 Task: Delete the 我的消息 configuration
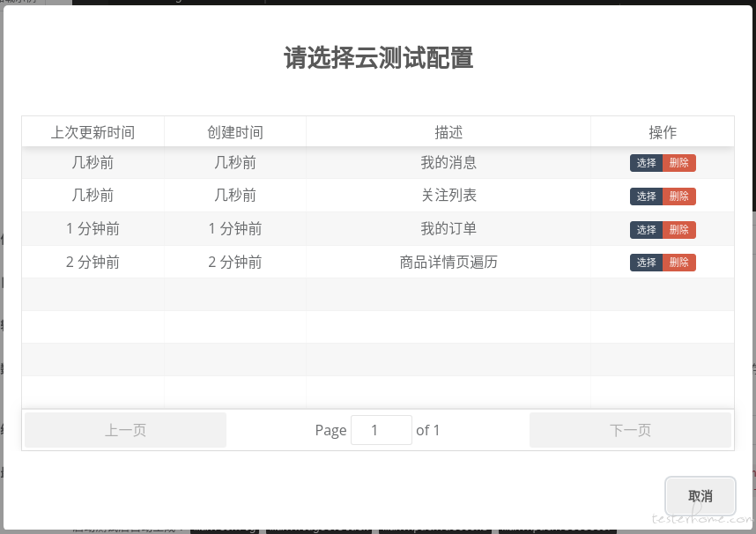pos(678,163)
